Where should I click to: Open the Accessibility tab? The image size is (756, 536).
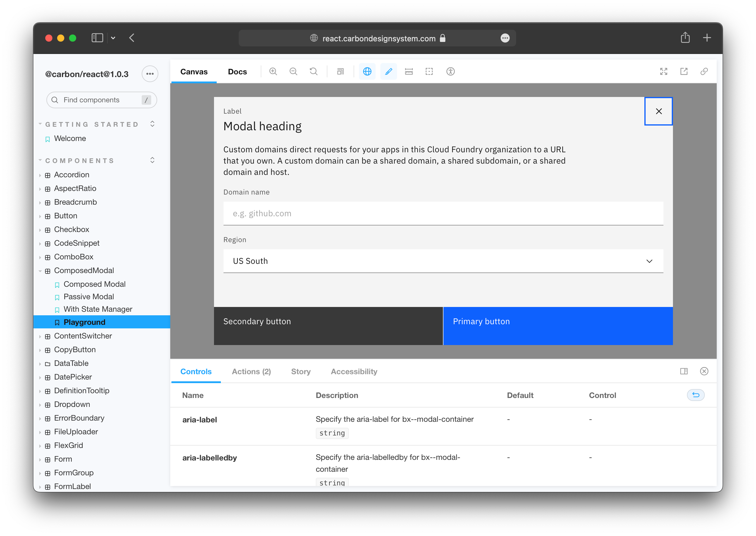tap(354, 371)
